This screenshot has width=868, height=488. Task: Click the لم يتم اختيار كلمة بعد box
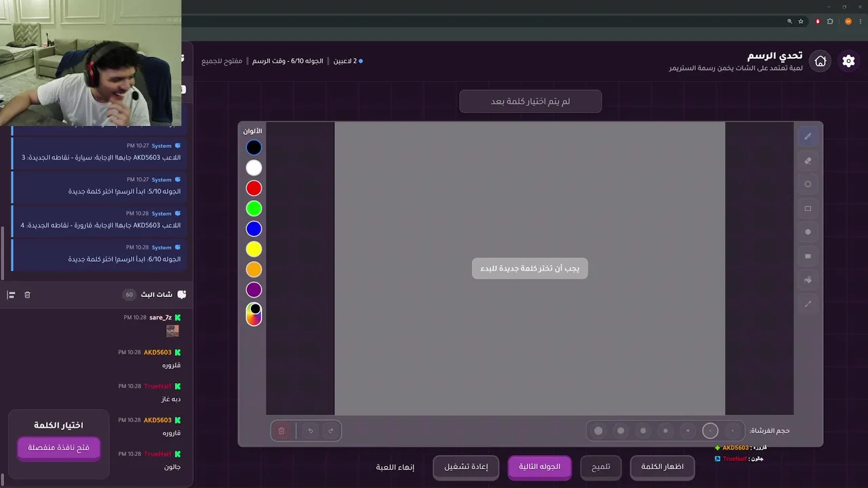click(x=530, y=102)
